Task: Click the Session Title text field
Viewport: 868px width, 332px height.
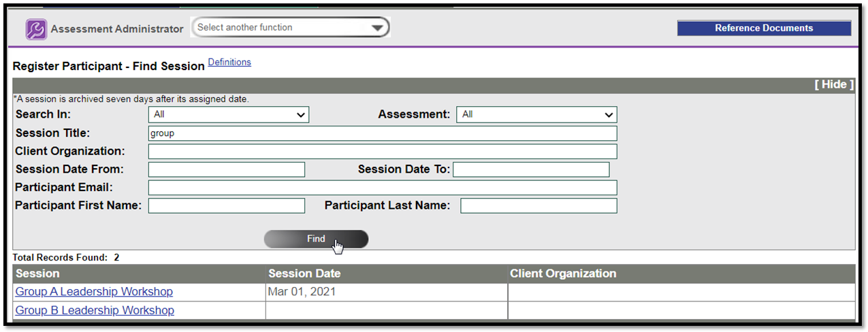Action: [x=382, y=133]
